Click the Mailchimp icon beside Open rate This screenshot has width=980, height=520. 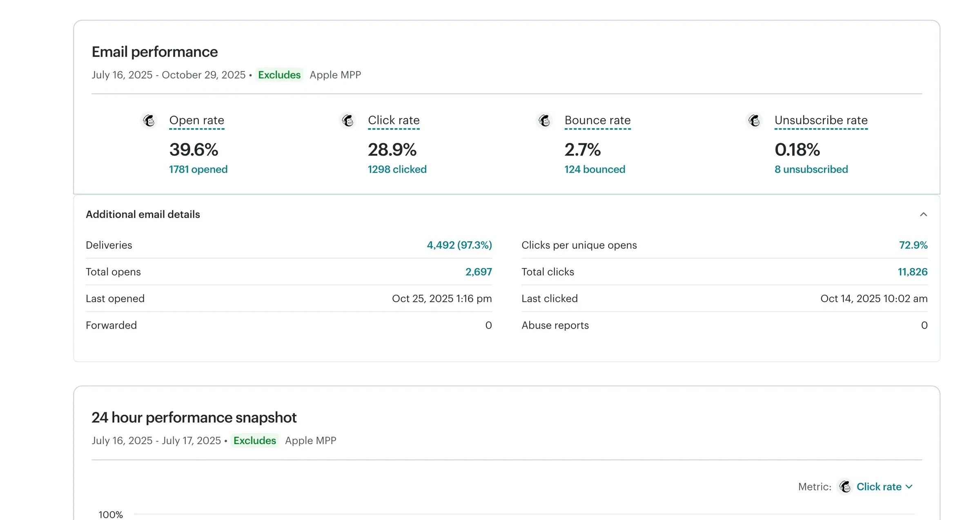pyautogui.click(x=149, y=120)
